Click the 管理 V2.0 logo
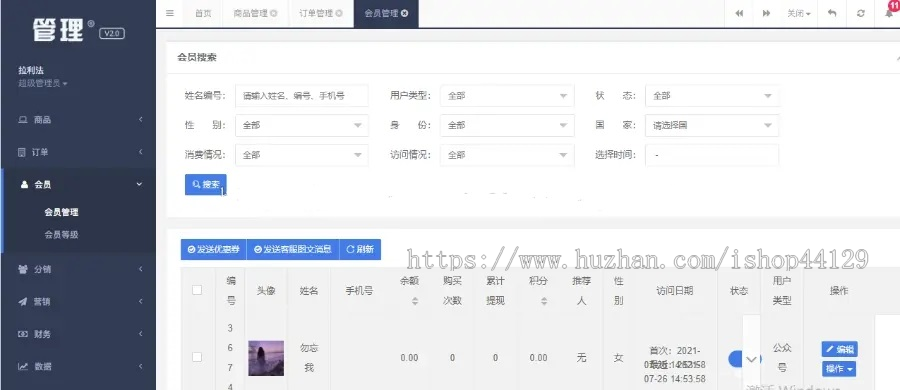The width and height of the screenshot is (900, 390). pyautogui.click(x=78, y=30)
